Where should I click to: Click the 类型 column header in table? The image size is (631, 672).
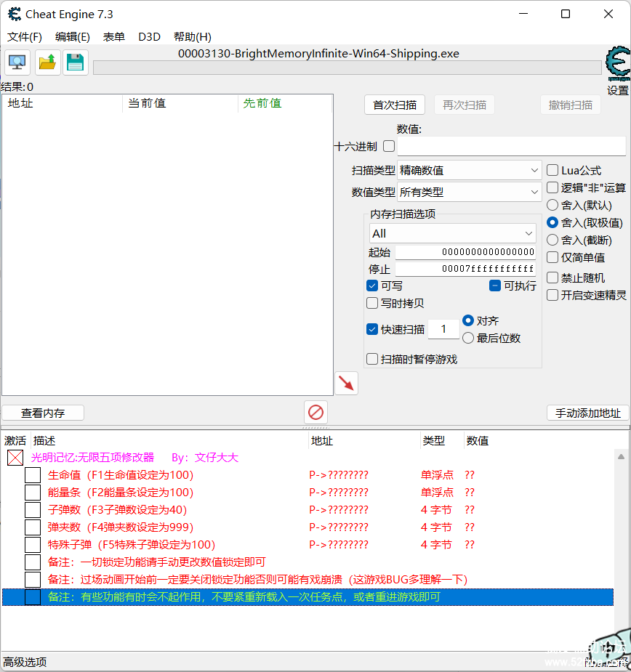(442, 440)
